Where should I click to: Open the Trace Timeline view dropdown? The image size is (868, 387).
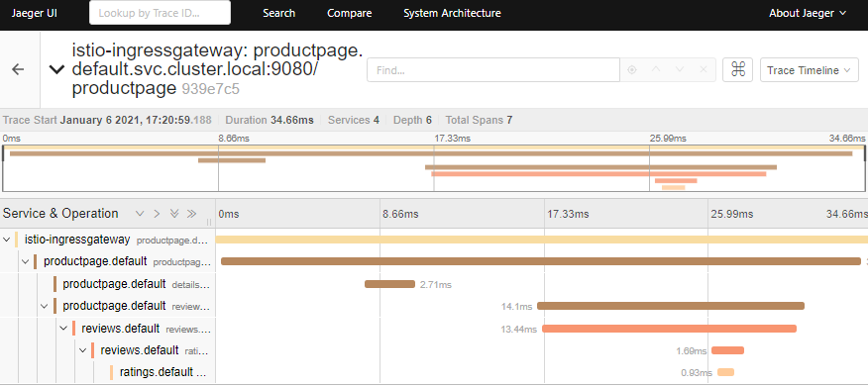(x=809, y=70)
